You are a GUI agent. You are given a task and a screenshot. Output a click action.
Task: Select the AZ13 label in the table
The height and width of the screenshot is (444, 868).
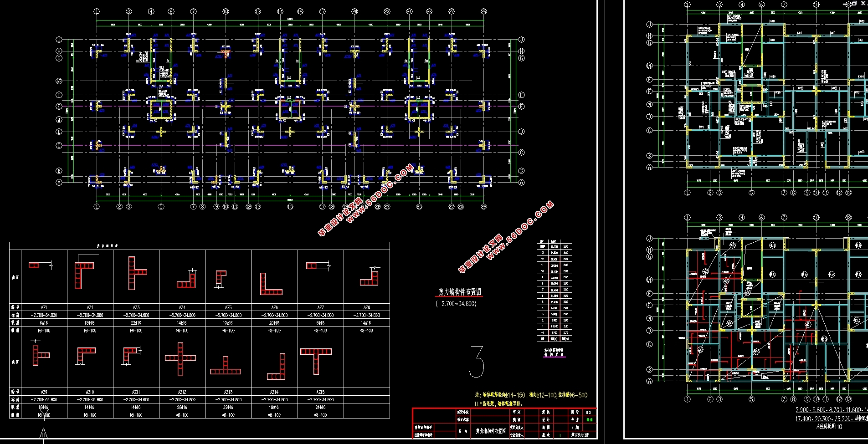click(x=228, y=392)
